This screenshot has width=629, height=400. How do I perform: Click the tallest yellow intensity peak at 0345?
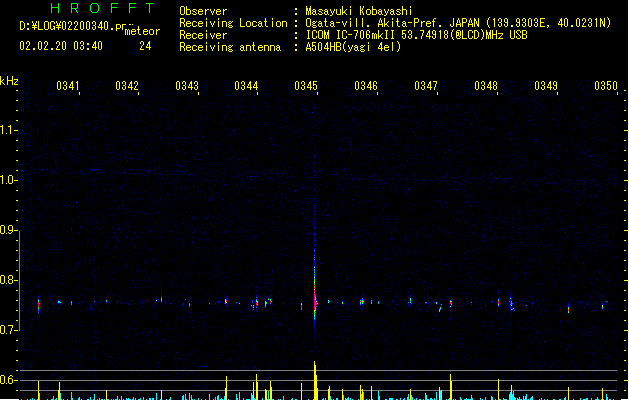(x=315, y=380)
